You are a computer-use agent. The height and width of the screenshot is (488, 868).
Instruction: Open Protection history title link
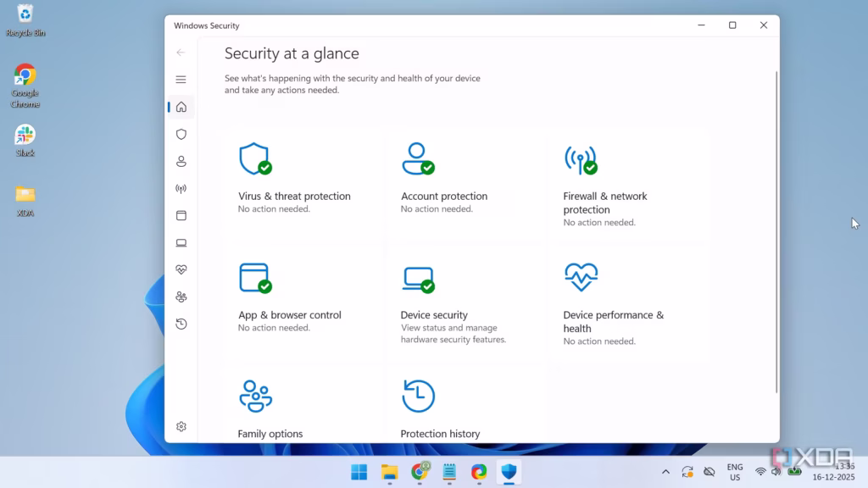440,434
